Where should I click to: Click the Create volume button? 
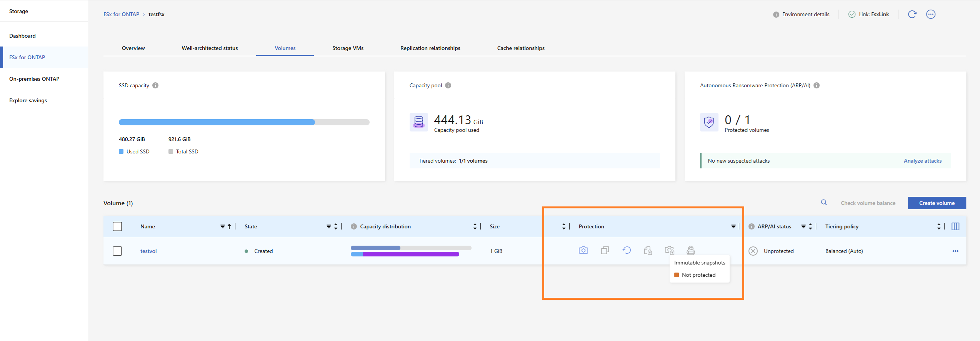tap(937, 203)
